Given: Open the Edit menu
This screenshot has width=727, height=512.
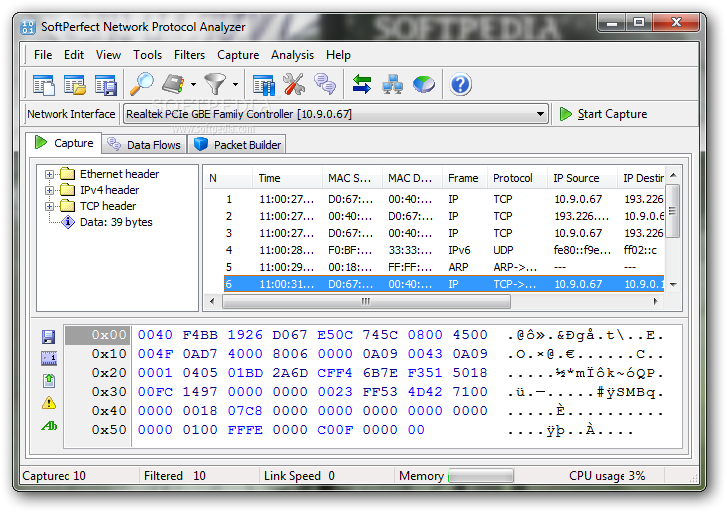Looking at the screenshot, I should click(74, 55).
